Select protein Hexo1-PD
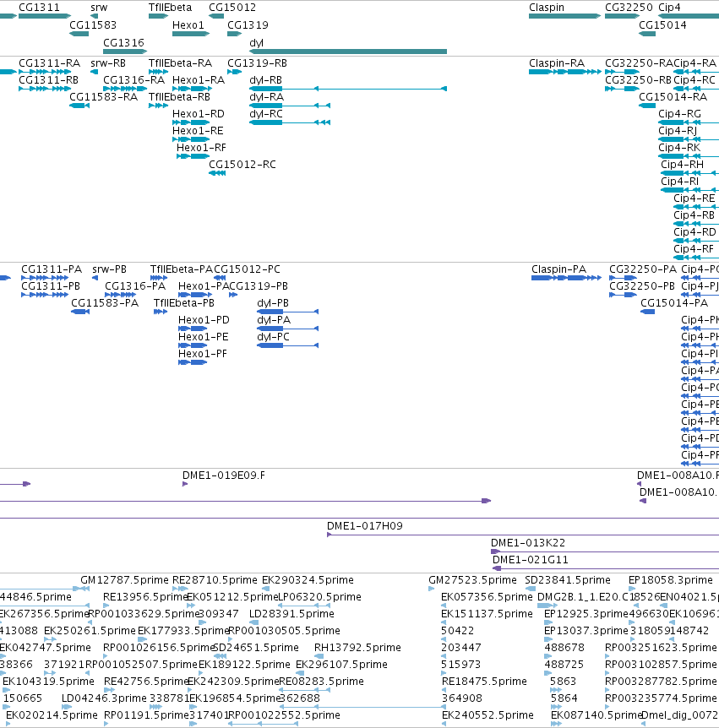The width and height of the screenshot is (719, 728). point(193,329)
